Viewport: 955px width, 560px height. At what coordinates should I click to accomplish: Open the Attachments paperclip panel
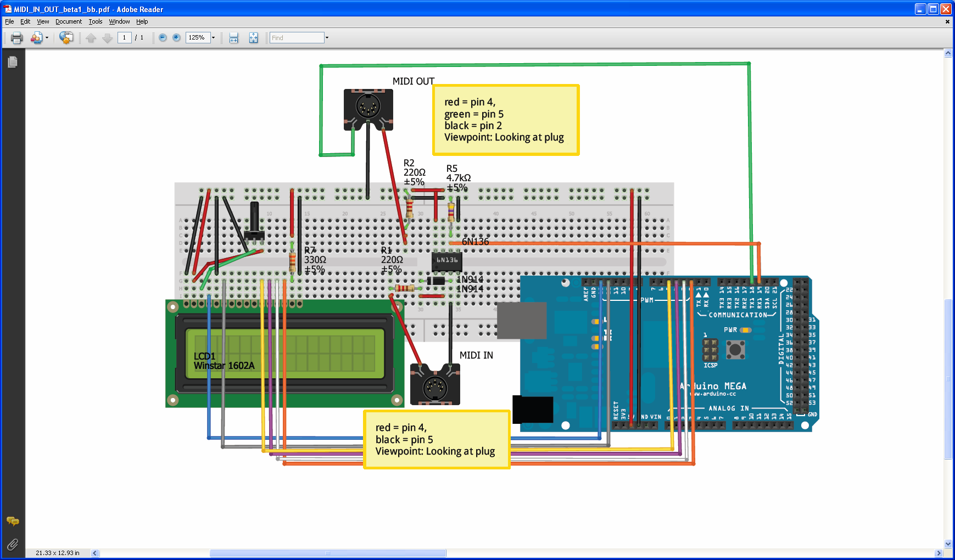13,544
